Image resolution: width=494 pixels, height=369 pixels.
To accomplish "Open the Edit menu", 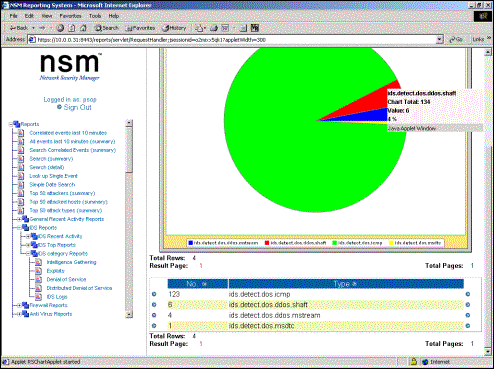I will pyautogui.click(x=29, y=16).
